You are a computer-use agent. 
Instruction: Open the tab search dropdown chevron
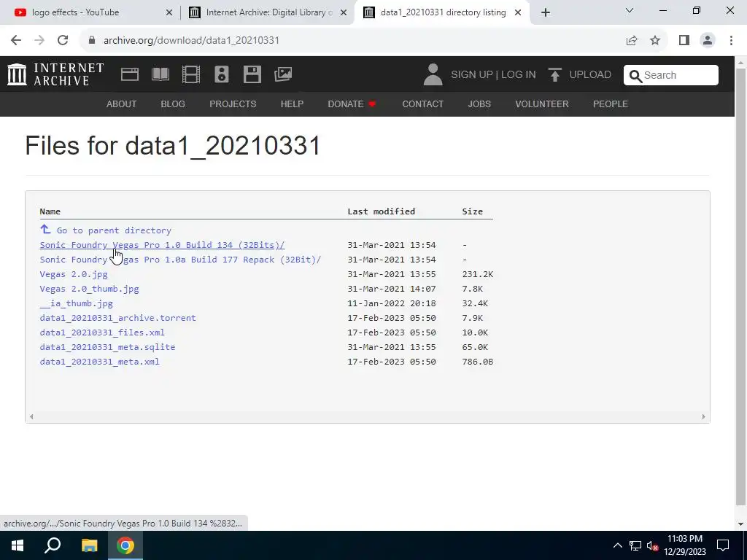(630, 10)
